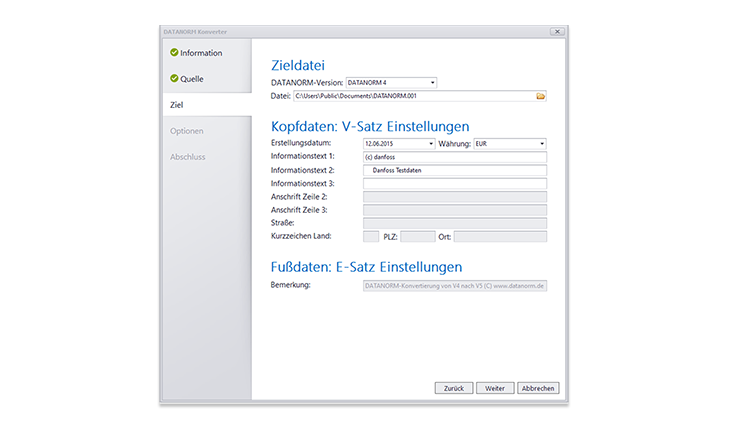The image size is (729, 430).
Task: Click the Abbrechen button
Action: pos(538,388)
